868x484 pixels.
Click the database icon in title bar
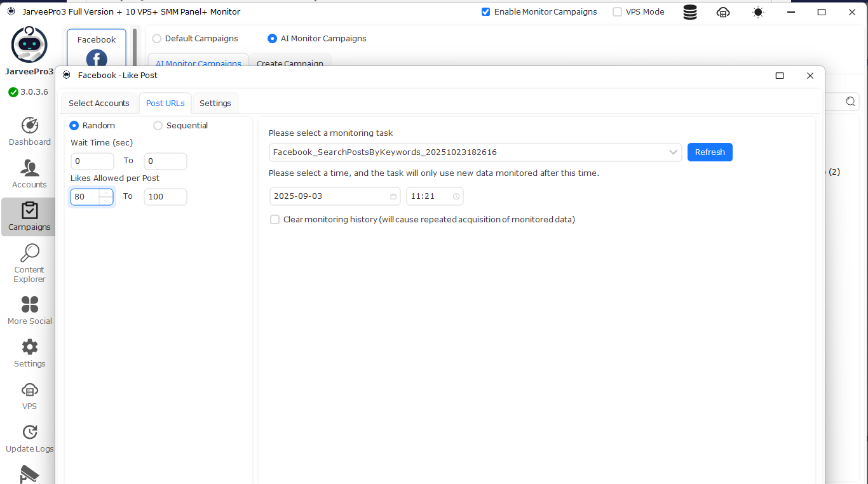click(689, 12)
